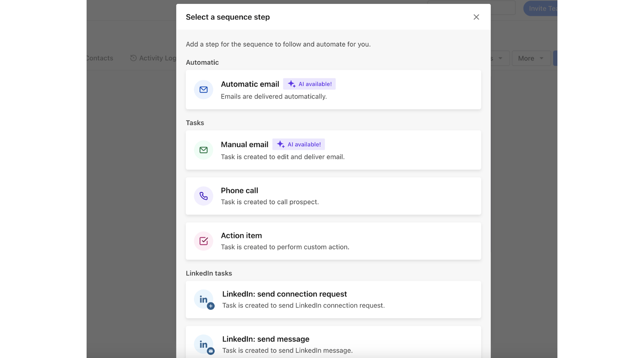The image size is (644, 358).
Task: Open the More dropdown menu
Action: tap(531, 58)
